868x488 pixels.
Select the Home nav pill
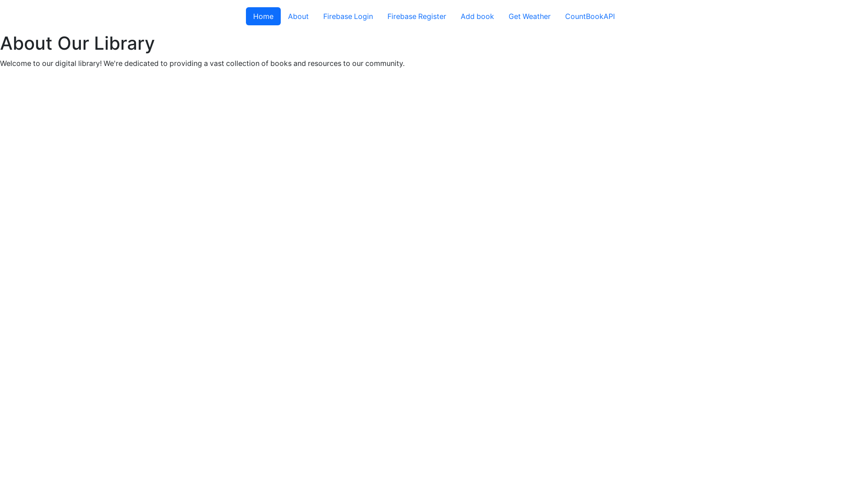click(263, 16)
